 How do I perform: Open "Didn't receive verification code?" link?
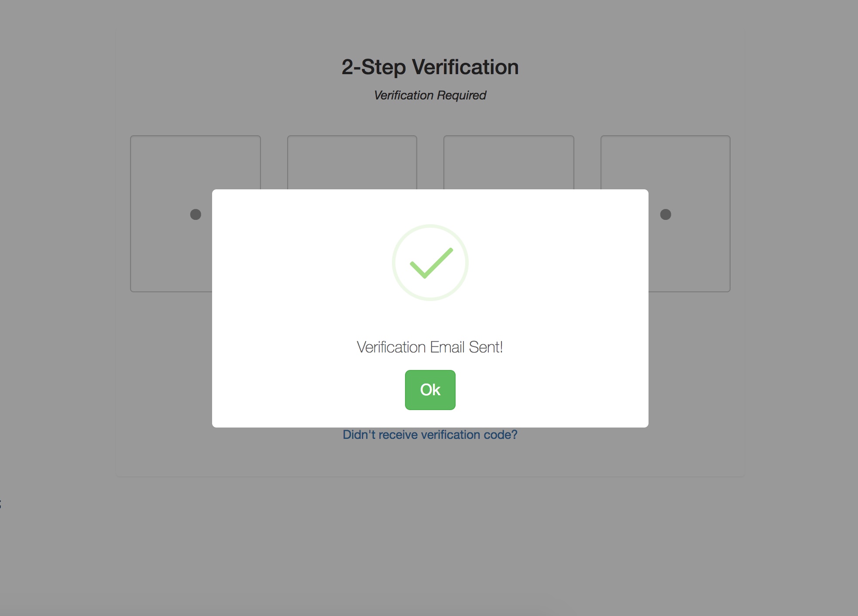[430, 435]
